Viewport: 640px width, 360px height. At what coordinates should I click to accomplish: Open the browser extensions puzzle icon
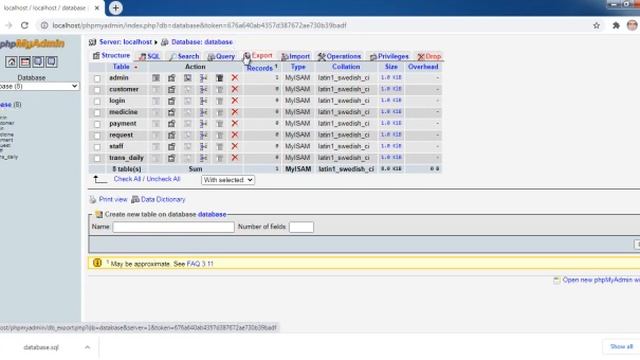click(x=616, y=25)
